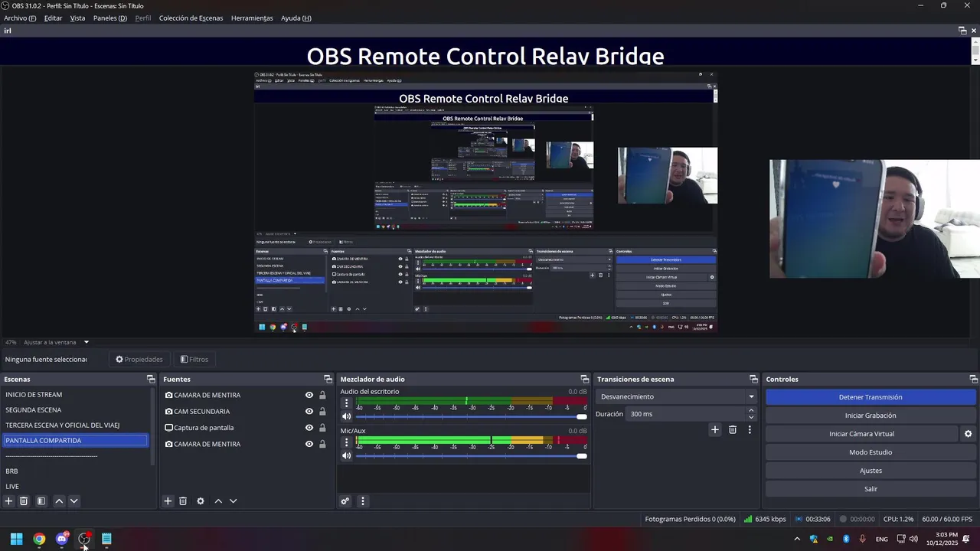Toggle visibility of CAM SECUNDARIA source
980x551 pixels.
(x=309, y=412)
